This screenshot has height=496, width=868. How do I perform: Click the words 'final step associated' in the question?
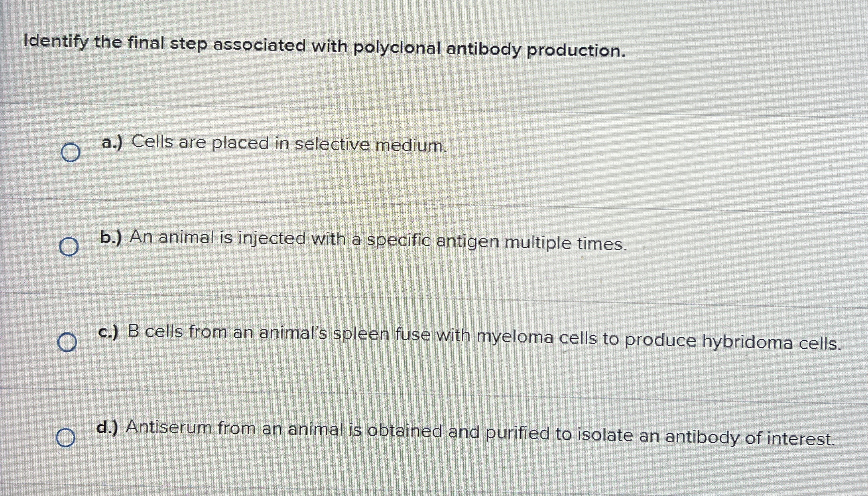pyautogui.click(x=217, y=44)
